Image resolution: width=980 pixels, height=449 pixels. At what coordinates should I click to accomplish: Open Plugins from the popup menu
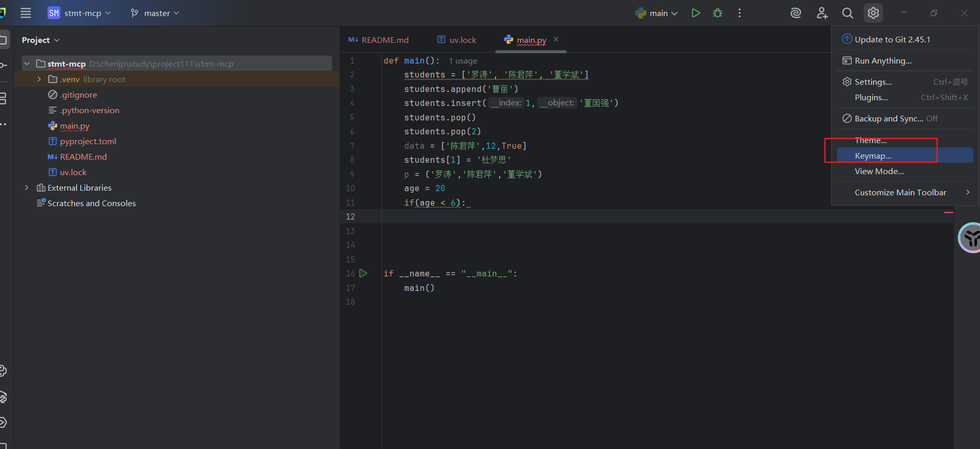click(x=905, y=97)
